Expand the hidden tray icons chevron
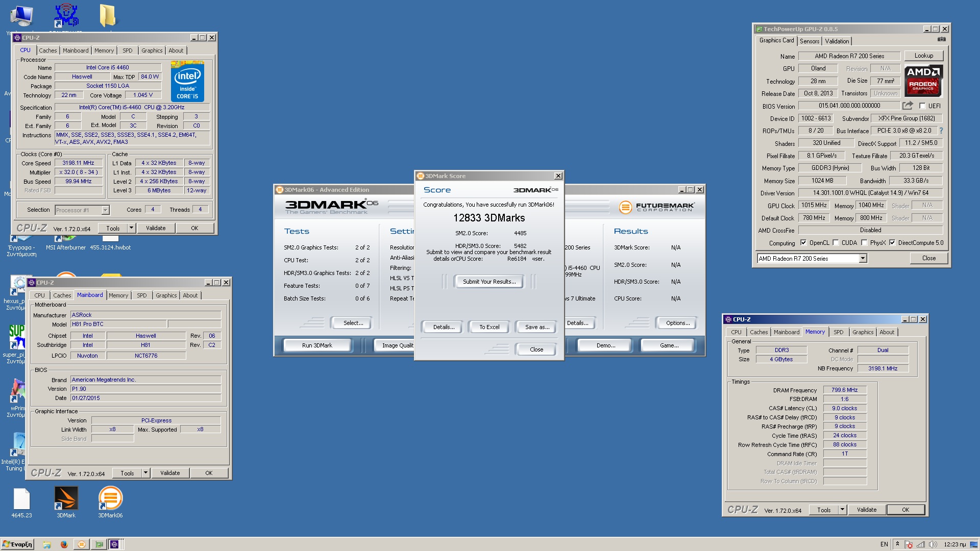This screenshot has height=551, width=980. (897, 544)
